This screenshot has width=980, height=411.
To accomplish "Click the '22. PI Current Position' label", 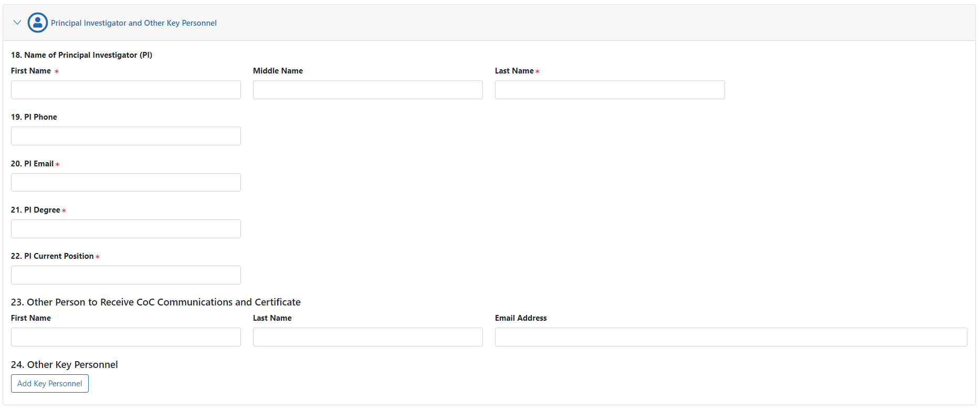I will (52, 256).
